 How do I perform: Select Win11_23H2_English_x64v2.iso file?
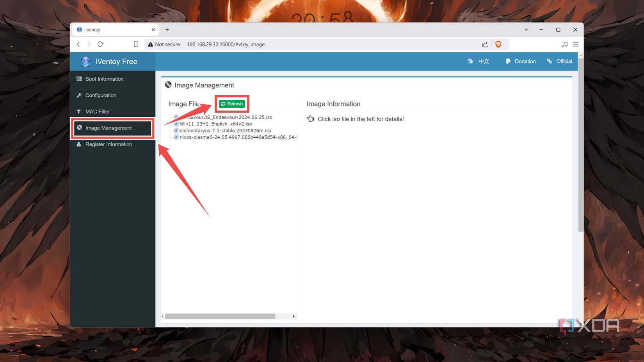215,124
